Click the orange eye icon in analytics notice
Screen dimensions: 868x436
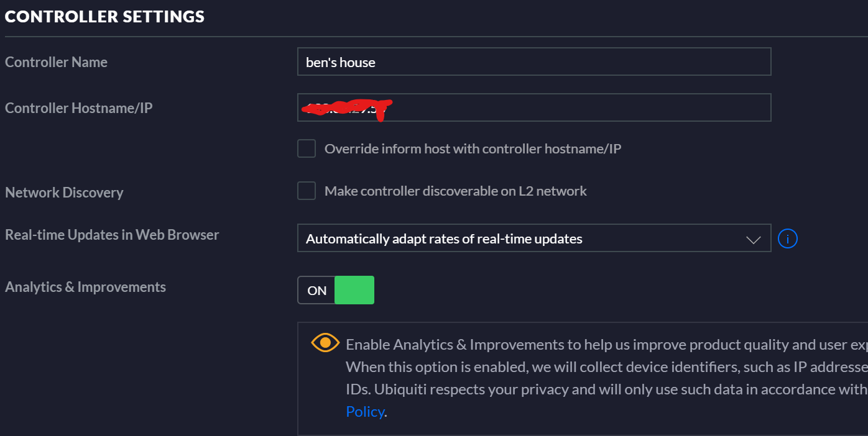click(325, 343)
